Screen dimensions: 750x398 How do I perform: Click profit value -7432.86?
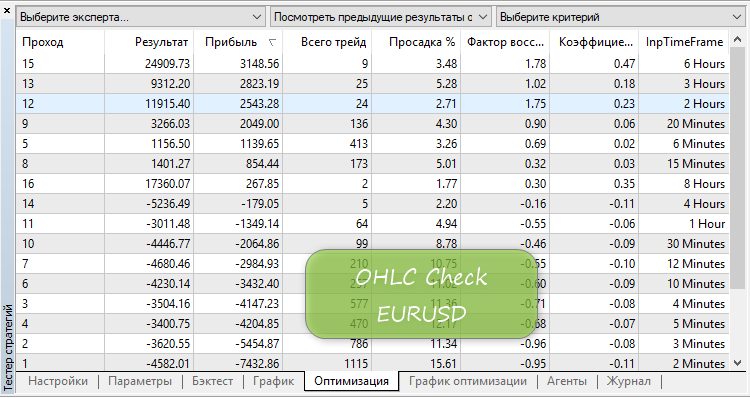pos(257,365)
